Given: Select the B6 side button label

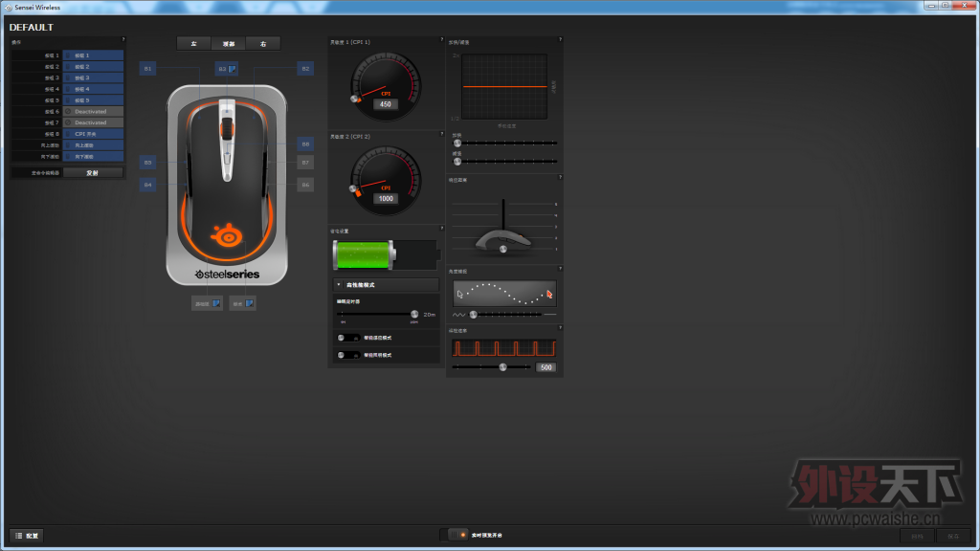Looking at the screenshot, I should tap(305, 185).
